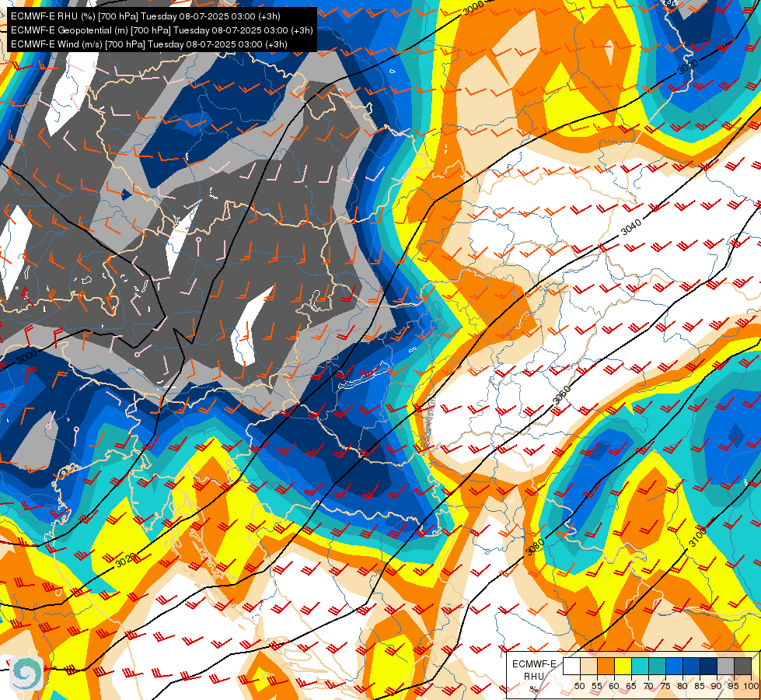Click the ECMWF-E label in the legend box
Image resolution: width=761 pixels, height=700 pixels.
(x=534, y=664)
